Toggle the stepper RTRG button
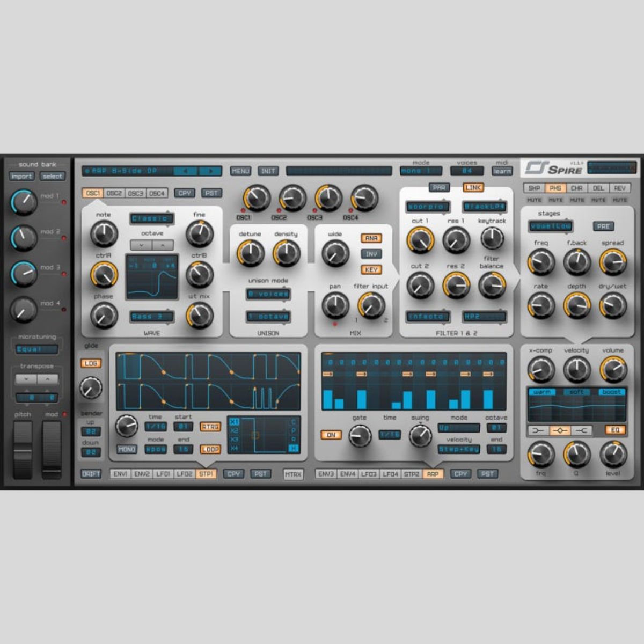 click(210, 427)
